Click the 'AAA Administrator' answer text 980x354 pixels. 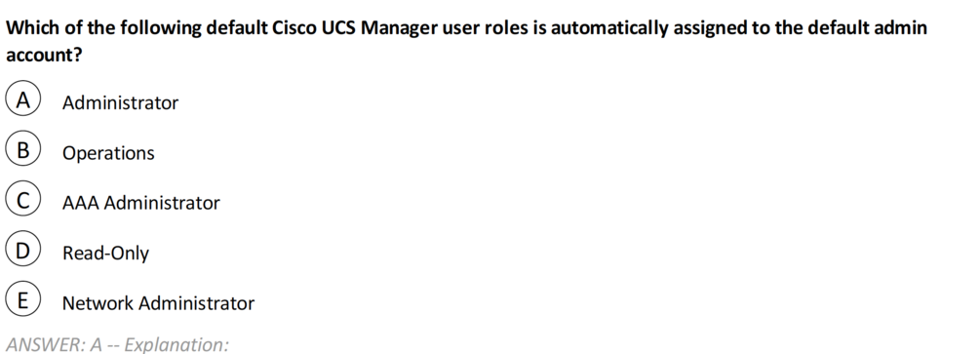140,203
